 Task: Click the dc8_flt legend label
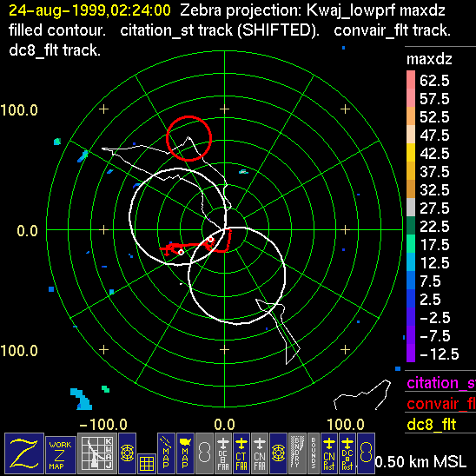tap(432, 424)
